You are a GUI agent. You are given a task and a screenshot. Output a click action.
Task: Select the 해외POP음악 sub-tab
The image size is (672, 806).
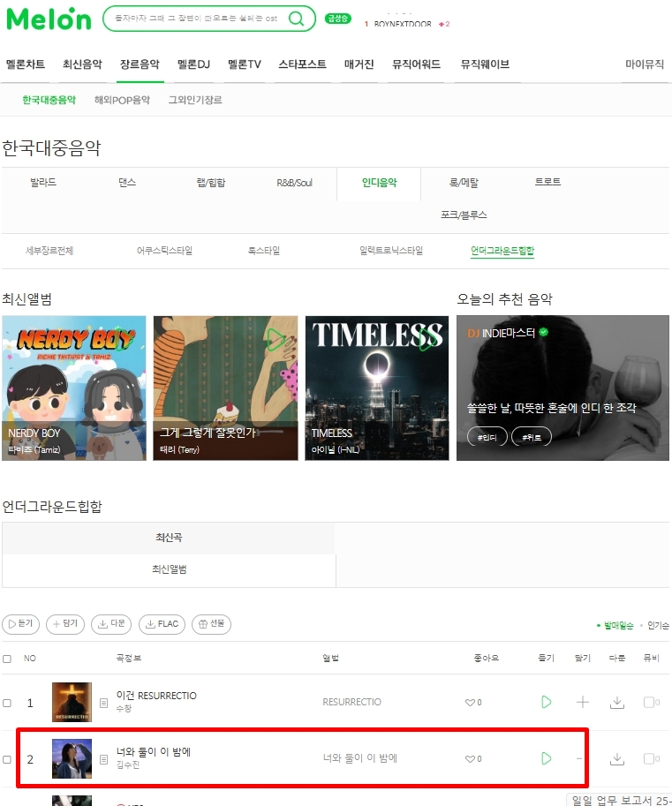pyautogui.click(x=122, y=100)
